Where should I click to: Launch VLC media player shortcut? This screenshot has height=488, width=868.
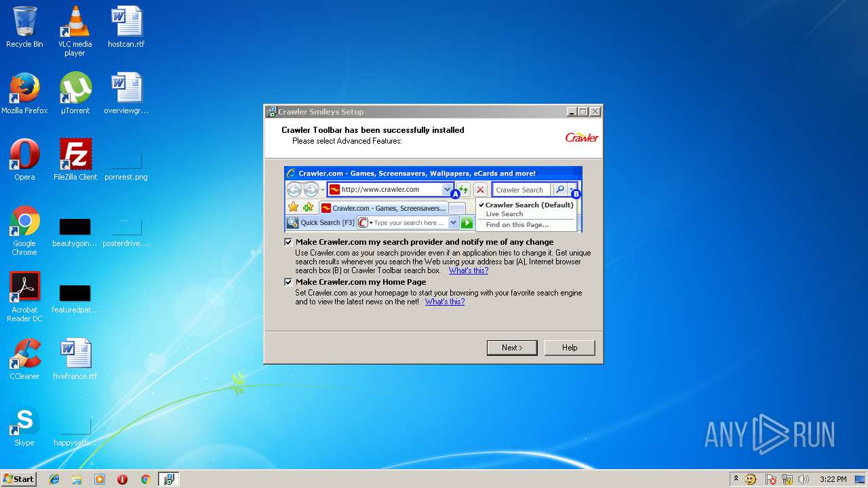75,31
